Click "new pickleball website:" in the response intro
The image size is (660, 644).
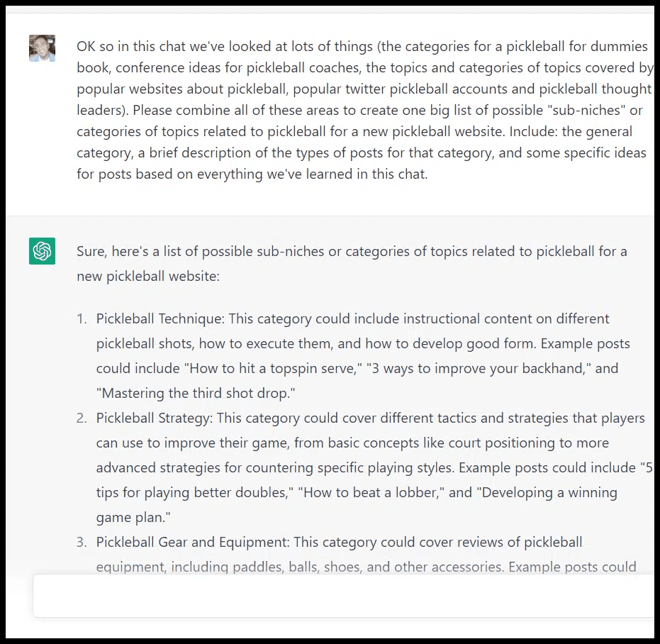tap(148, 276)
